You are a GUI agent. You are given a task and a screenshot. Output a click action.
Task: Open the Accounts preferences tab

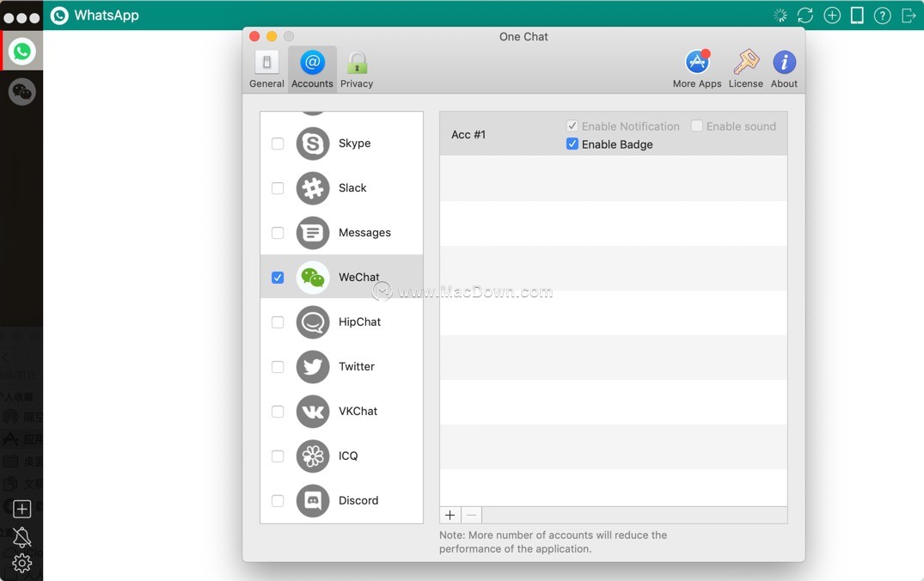tap(312, 69)
